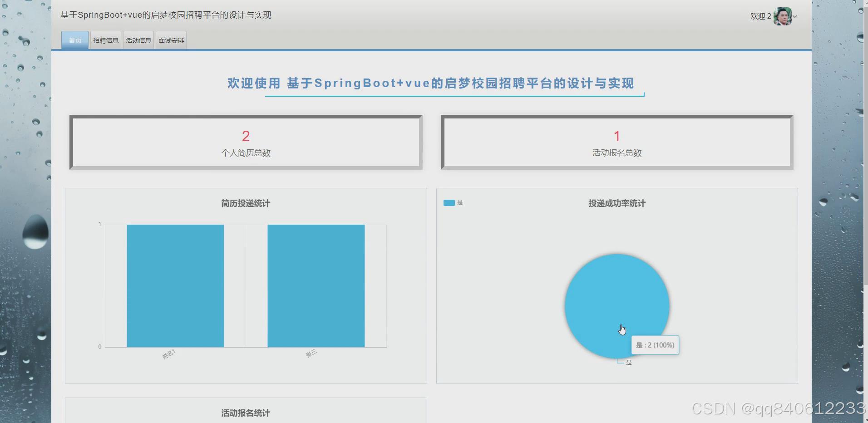The image size is (868, 423).
Task: Toggle the 是 legend swatch in pie chart
Action: (449, 203)
